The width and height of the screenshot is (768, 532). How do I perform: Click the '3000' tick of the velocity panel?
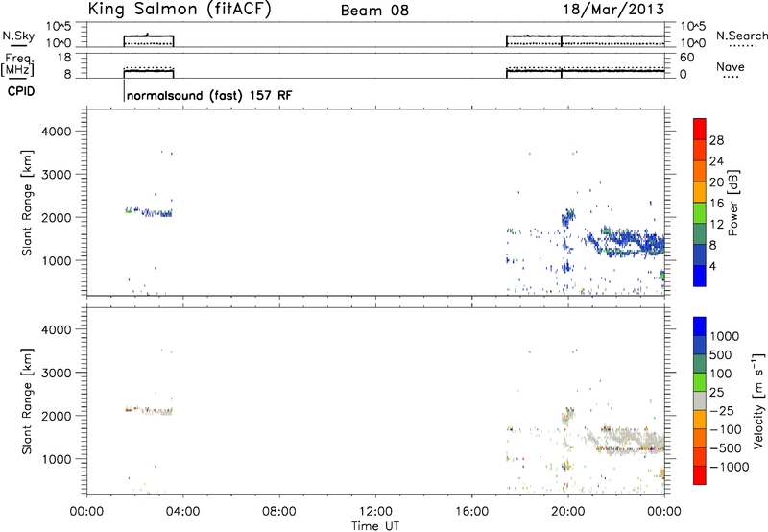click(56, 373)
